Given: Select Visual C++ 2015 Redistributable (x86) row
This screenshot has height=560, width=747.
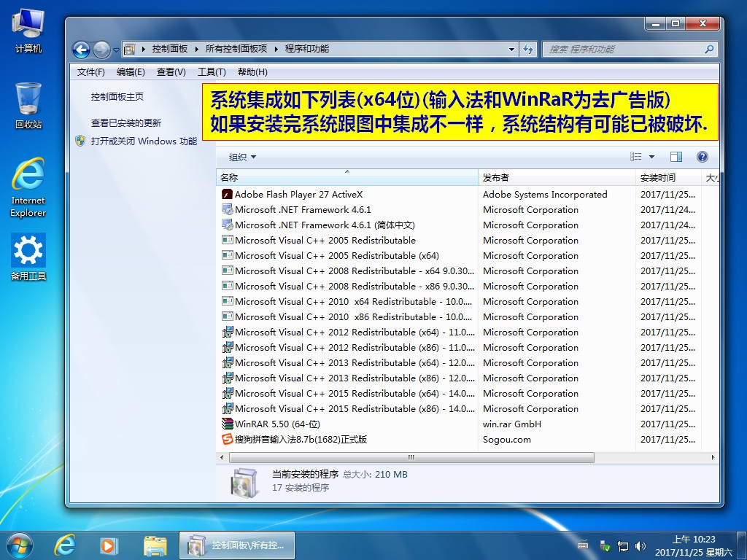Looking at the screenshot, I should [467, 408].
